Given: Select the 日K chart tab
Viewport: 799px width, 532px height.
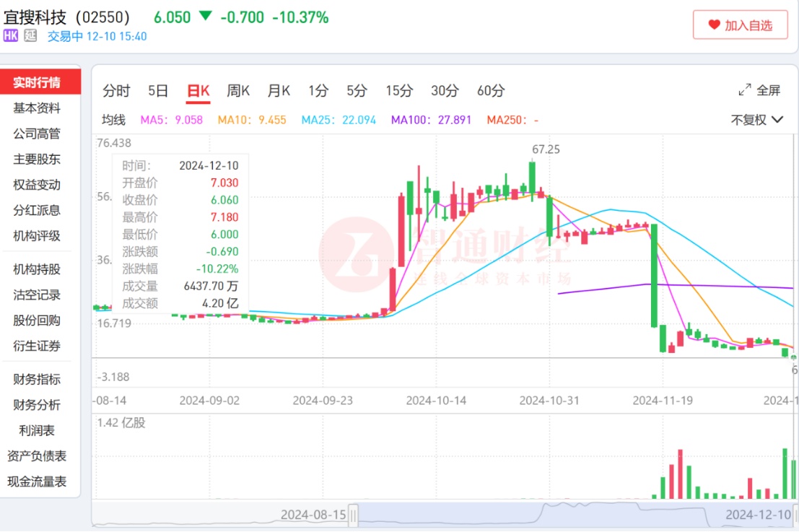Looking at the screenshot, I should click(x=198, y=91).
